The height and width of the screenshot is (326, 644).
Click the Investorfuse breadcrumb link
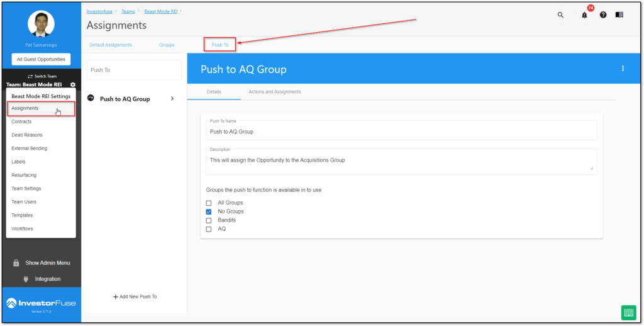(99, 11)
